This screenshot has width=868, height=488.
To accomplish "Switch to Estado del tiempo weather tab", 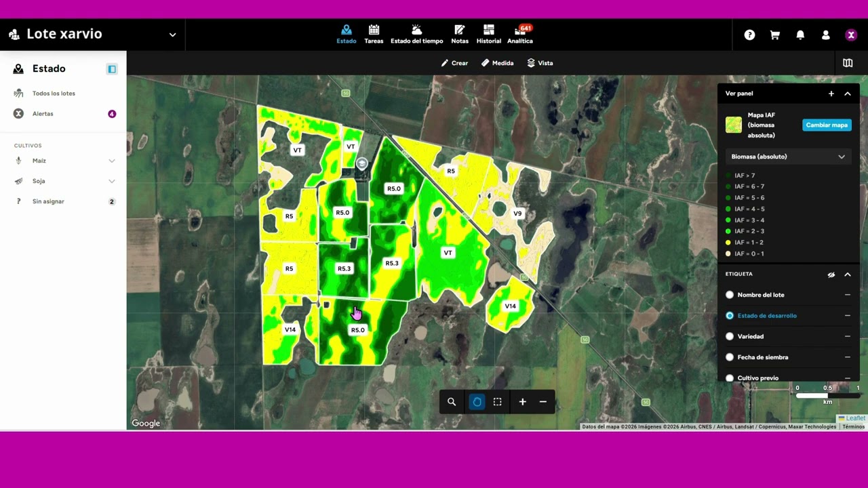I will pos(416,35).
